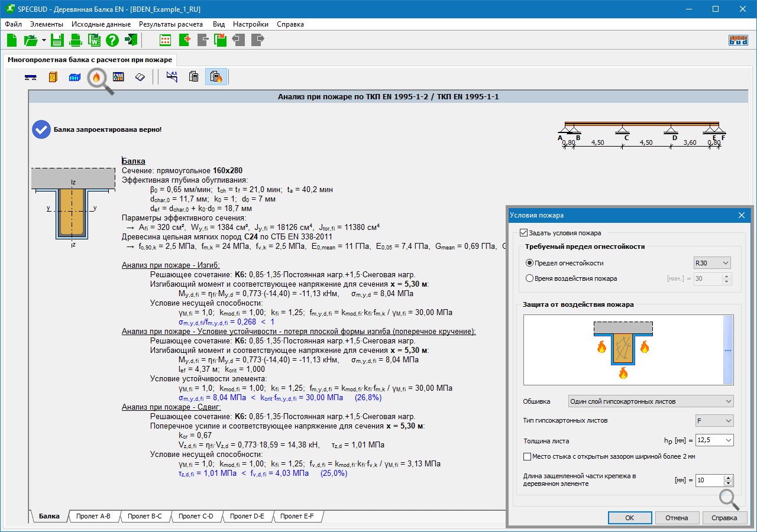Open the 'Исходные данные' menu
Screen dimensions: 757x532
pos(101,24)
